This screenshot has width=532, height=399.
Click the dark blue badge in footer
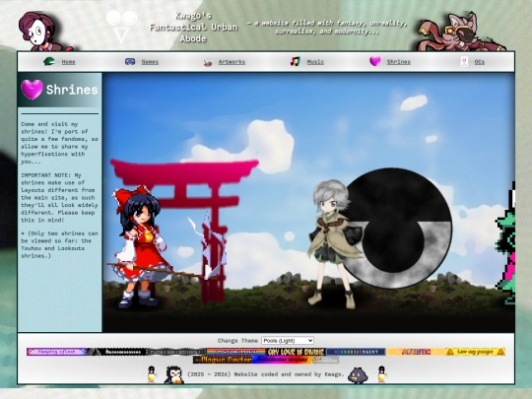click(356, 352)
